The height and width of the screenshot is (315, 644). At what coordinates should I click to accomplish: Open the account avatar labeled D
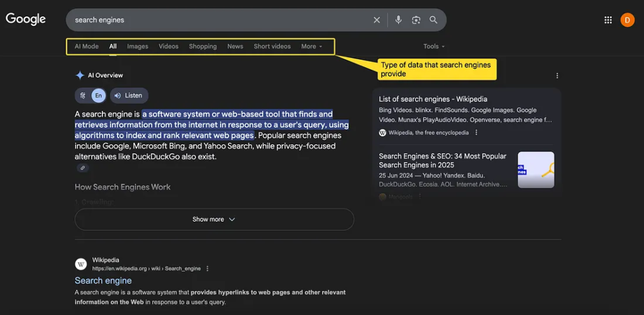(x=627, y=19)
